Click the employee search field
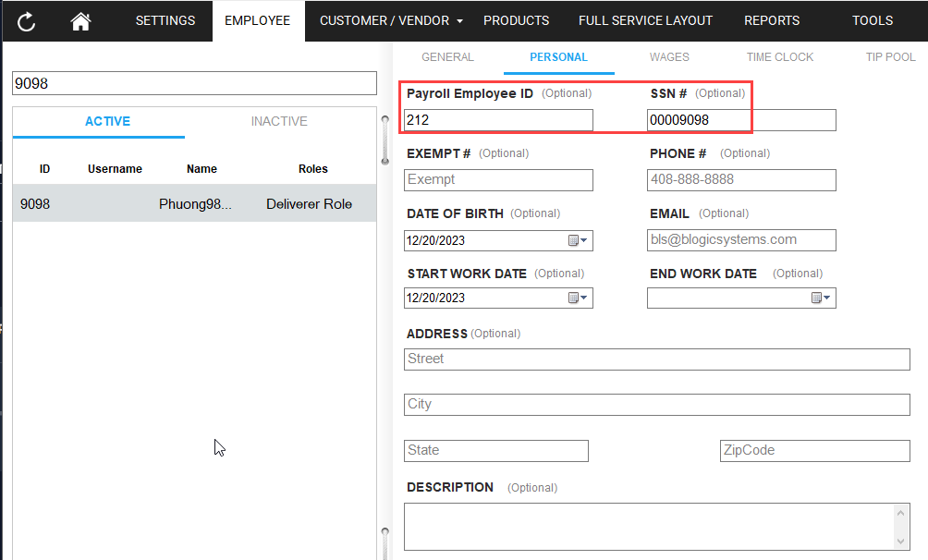928x560 pixels. tap(194, 83)
